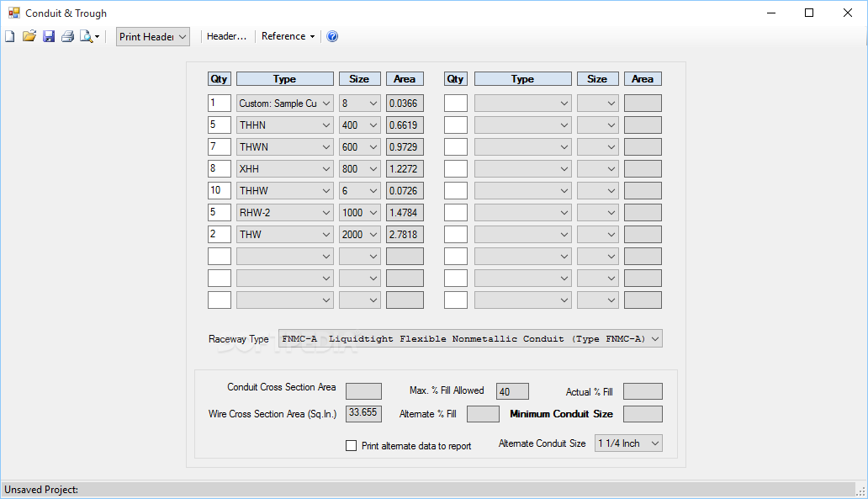Open the THW wire type dropdown
This screenshot has width=868, height=499.
(x=284, y=234)
